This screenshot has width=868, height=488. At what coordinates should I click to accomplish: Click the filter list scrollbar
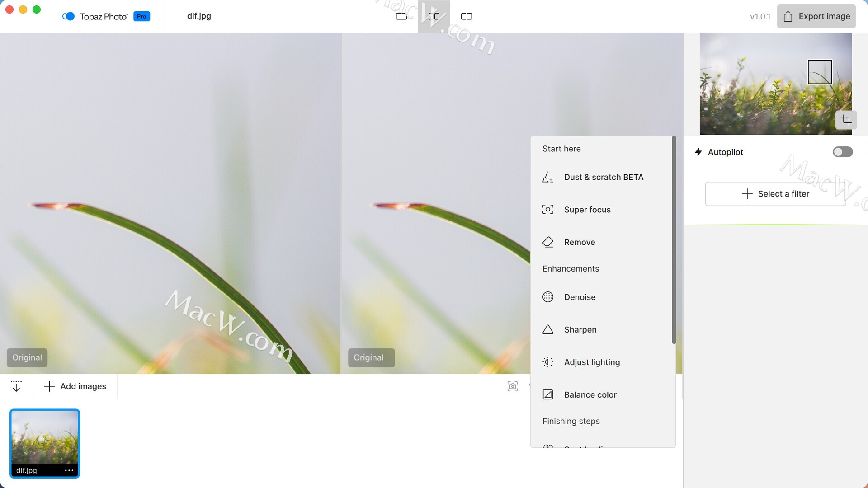[x=674, y=239]
